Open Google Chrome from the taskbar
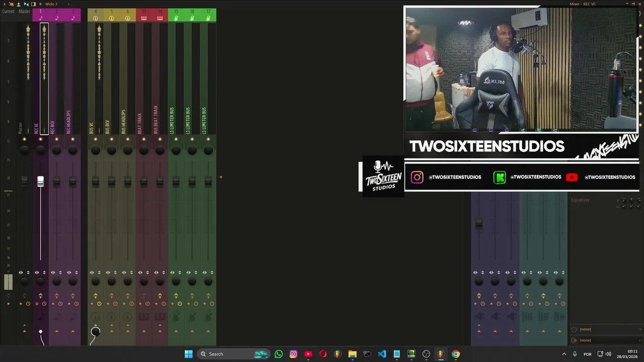Screen dimensions: 644x362 click(x=456, y=354)
